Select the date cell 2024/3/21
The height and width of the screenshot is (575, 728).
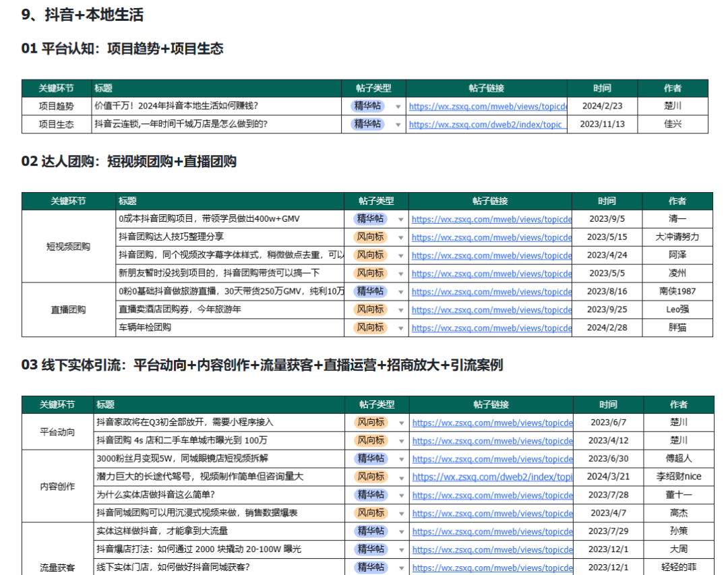coord(608,477)
